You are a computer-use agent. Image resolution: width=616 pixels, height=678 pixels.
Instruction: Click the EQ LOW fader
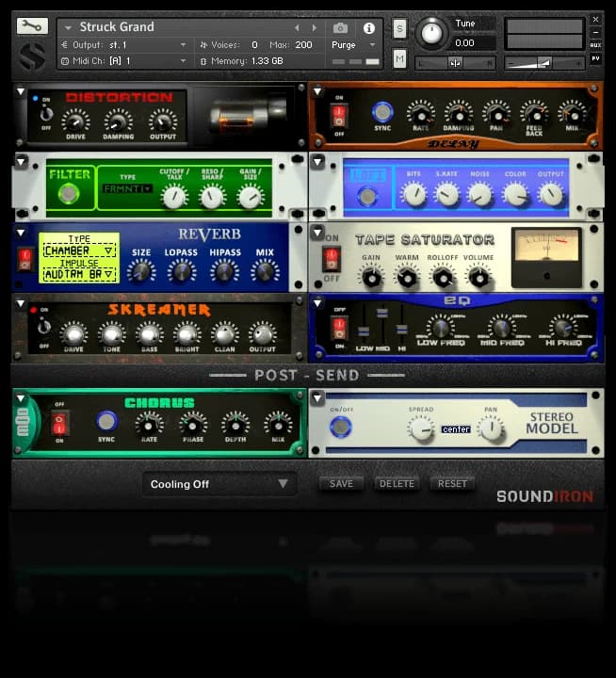click(363, 331)
